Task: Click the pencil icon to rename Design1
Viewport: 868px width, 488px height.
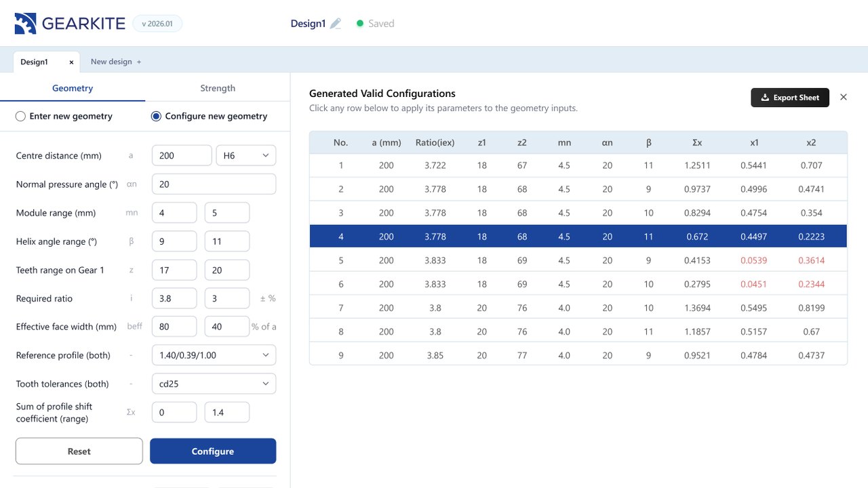Action: [x=336, y=24]
